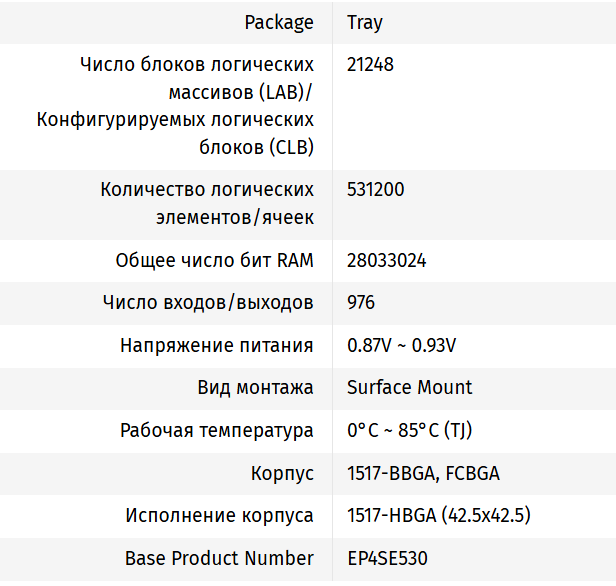This screenshot has height=586, width=616.
Task: Click the "Корпус" label
Action: 282,474
